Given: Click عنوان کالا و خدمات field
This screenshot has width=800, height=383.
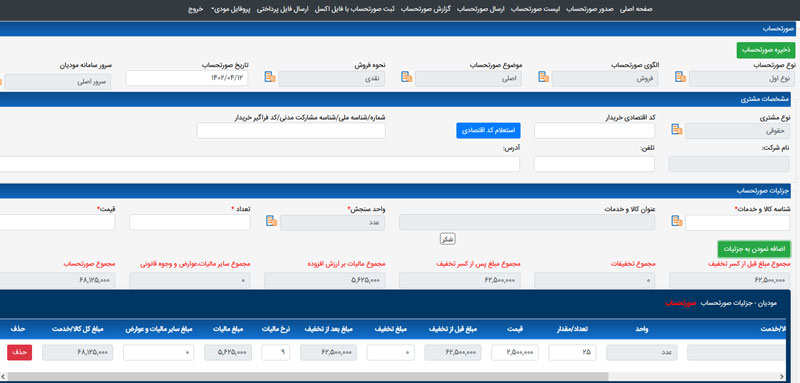Looking at the screenshot, I should pyautogui.click(x=527, y=223).
